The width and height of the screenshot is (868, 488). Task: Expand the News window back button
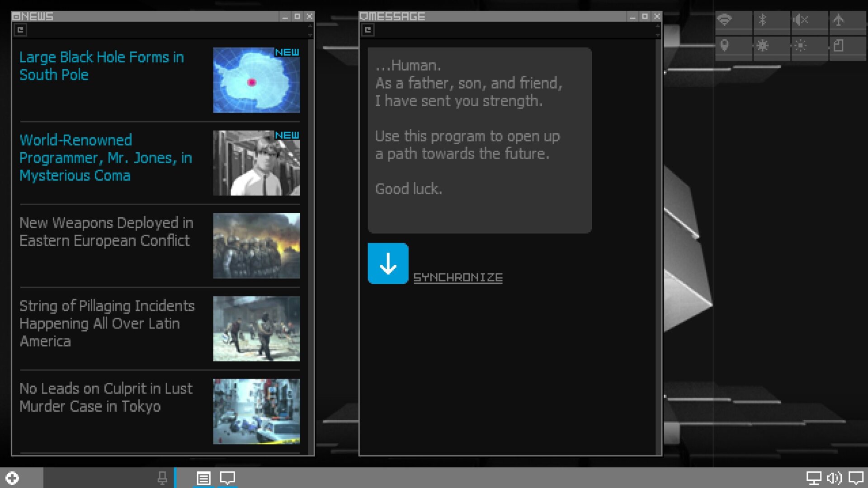coord(20,30)
